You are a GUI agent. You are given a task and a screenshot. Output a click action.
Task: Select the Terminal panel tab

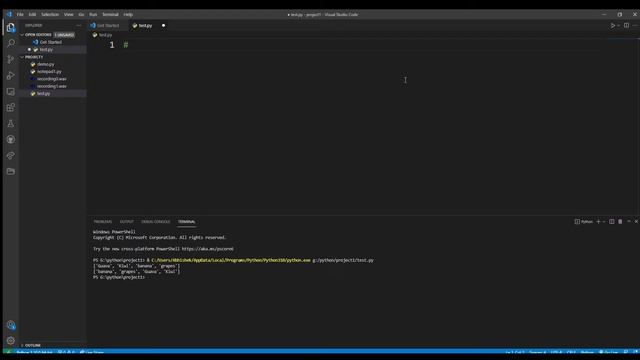(x=187, y=222)
